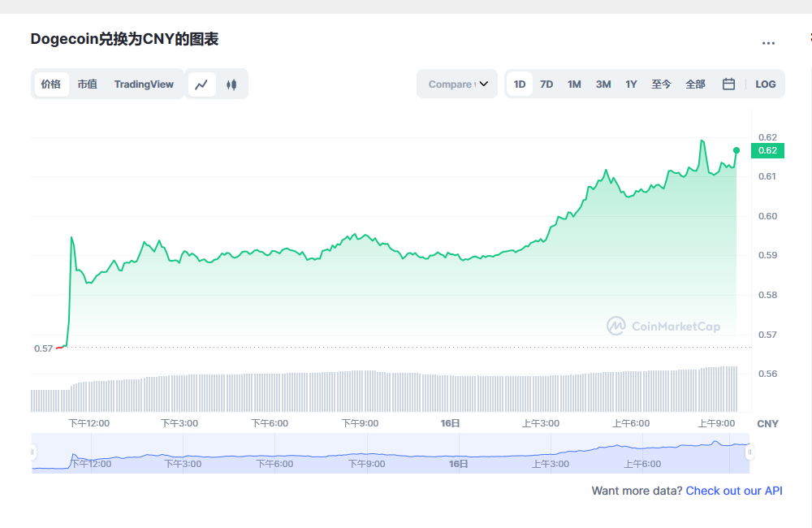The height and width of the screenshot is (528, 812).
Task: Select the 7D time range
Action: coord(546,84)
